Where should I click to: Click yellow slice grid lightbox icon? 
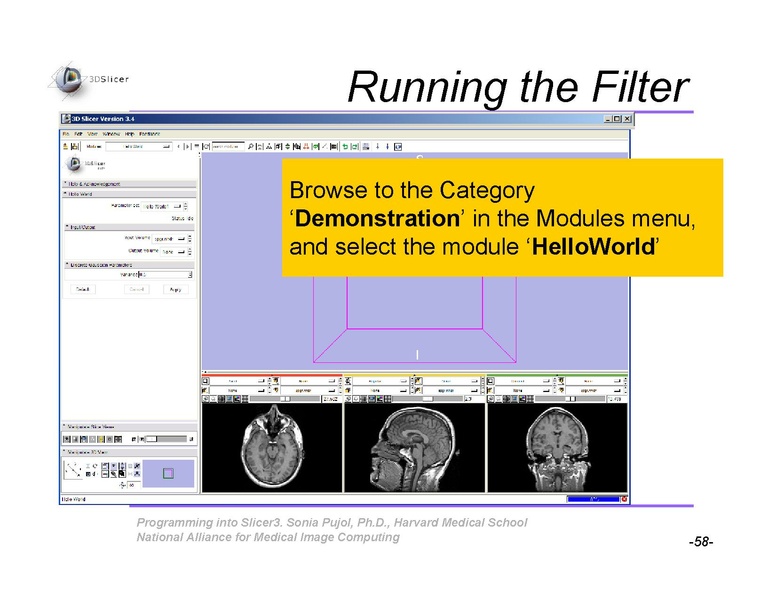point(388,399)
